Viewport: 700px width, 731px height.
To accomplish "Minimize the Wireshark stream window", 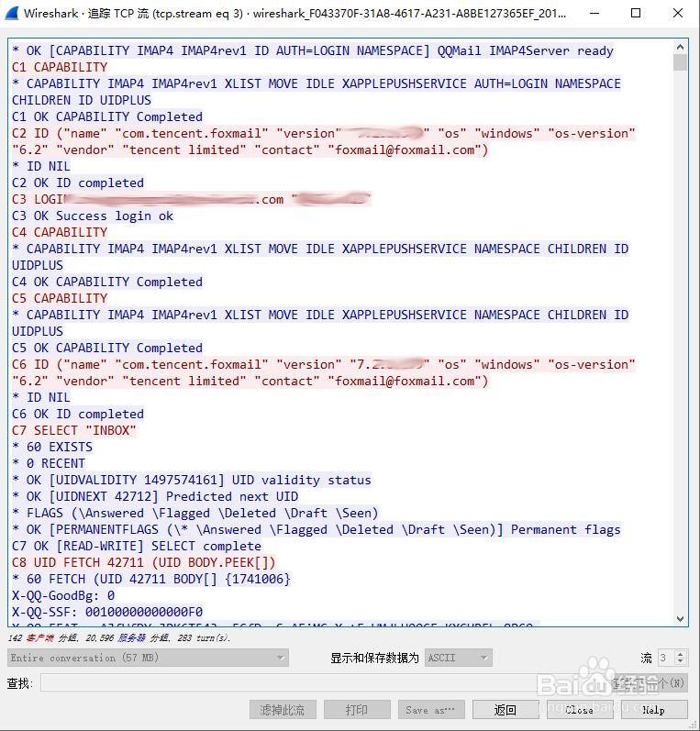I will coord(594,13).
